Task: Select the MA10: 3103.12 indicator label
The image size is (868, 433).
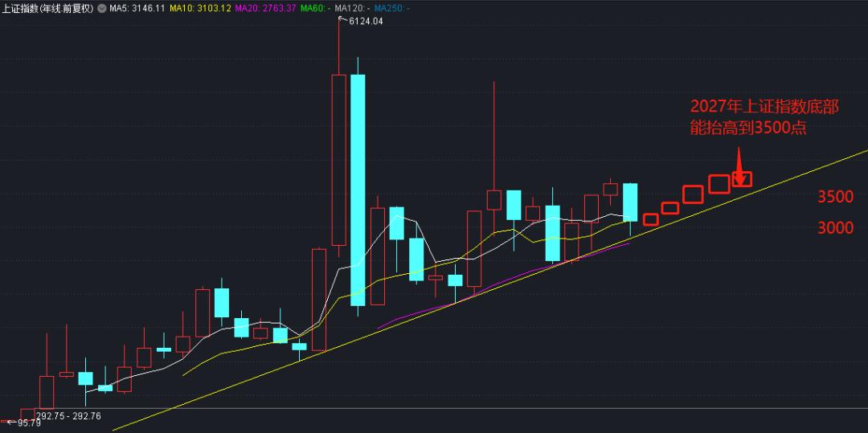Action: pyautogui.click(x=200, y=8)
